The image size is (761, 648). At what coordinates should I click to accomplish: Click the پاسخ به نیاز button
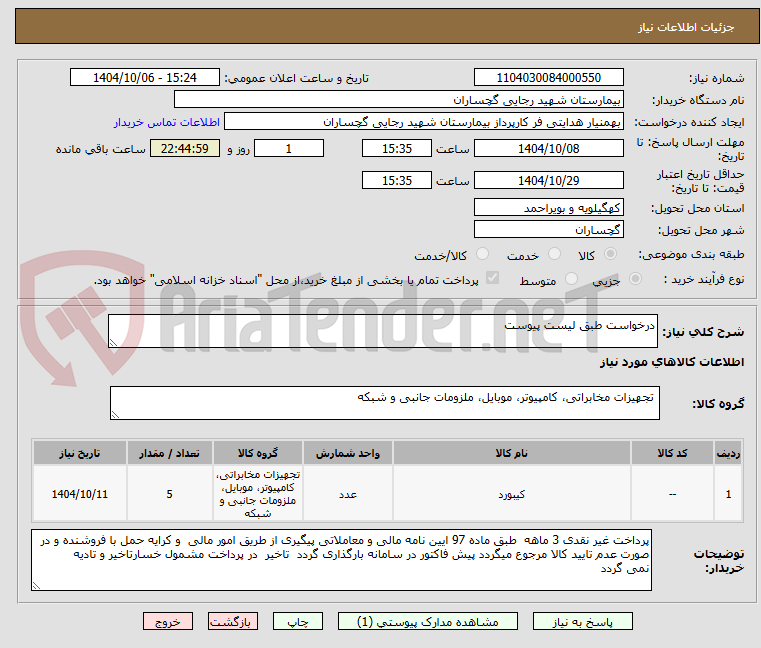tap(582, 621)
